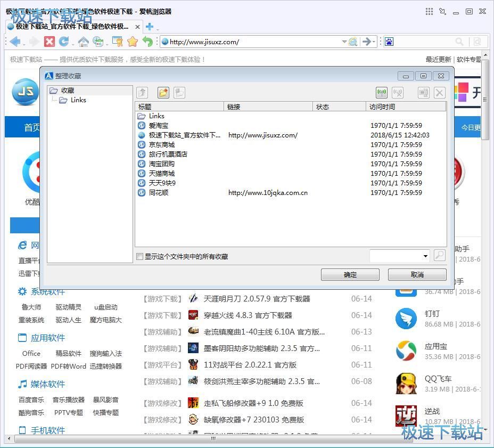Click the pin icon in title bar
The height and width of the screenshot is (448, 494).
[443, 12]
